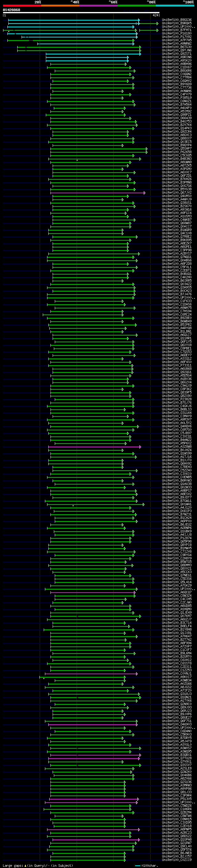Click the Large gaps legend text
Screen dimensions: 197x868
37,865
